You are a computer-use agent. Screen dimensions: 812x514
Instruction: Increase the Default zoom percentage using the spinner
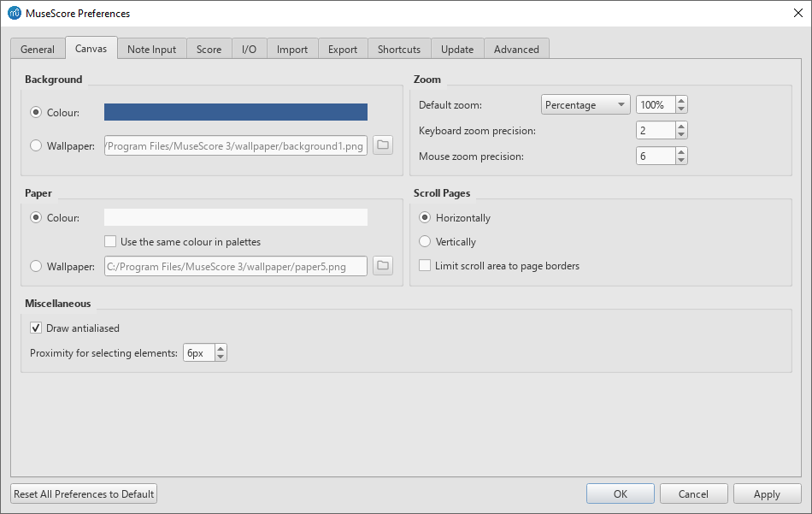680,100
